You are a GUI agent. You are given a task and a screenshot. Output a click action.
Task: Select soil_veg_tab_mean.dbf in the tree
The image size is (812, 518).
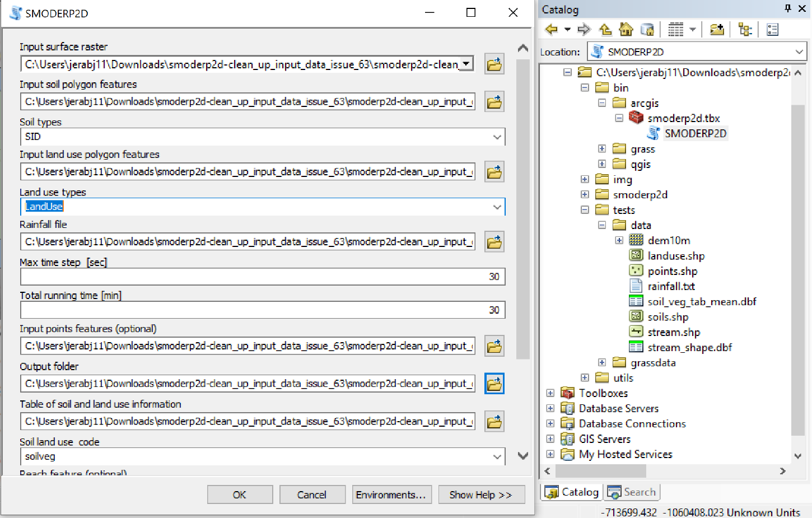pos(702,302)
